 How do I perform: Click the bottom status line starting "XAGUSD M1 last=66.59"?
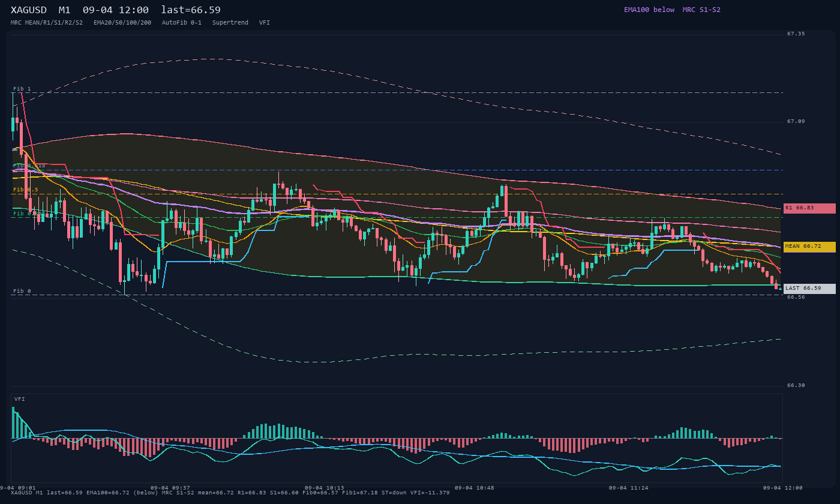(230, 493)
